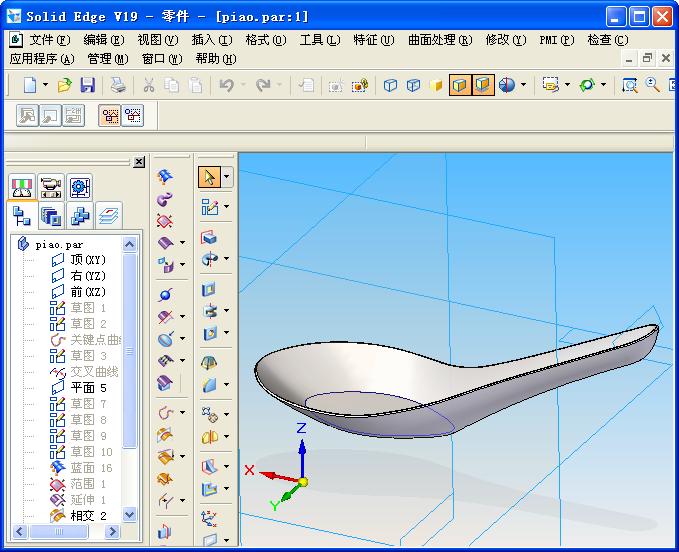Open the 文件(F) menu
This screenshot has width=679, height=552.
[49, 40]
